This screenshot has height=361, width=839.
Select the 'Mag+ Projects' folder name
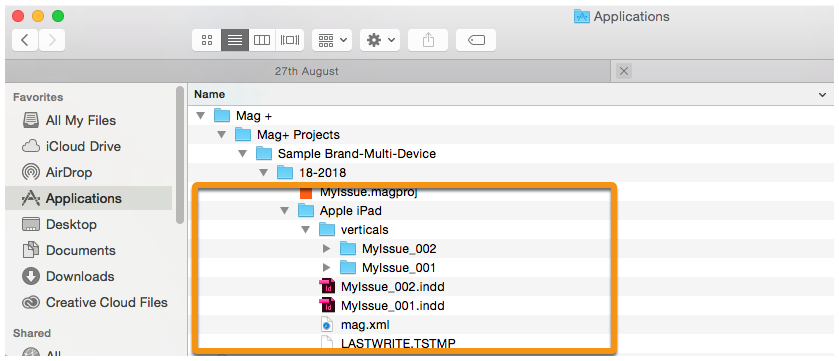point(298,135)
